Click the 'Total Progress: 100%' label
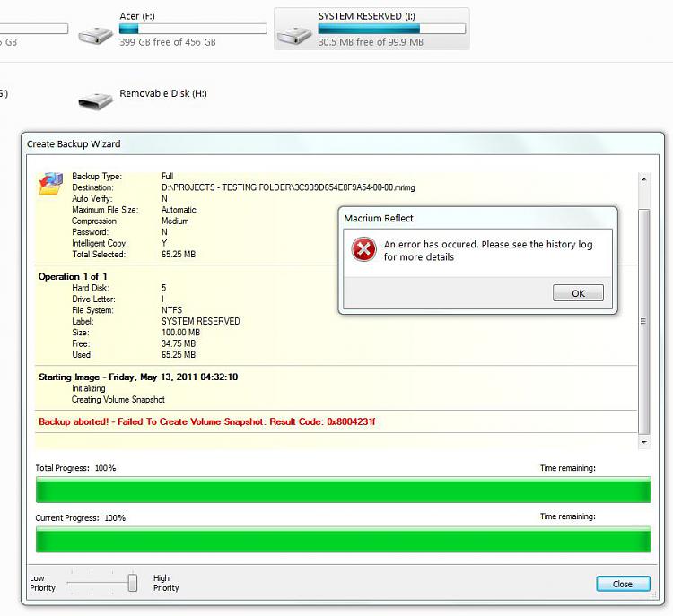673x616 pixels. tap(75, 468)
